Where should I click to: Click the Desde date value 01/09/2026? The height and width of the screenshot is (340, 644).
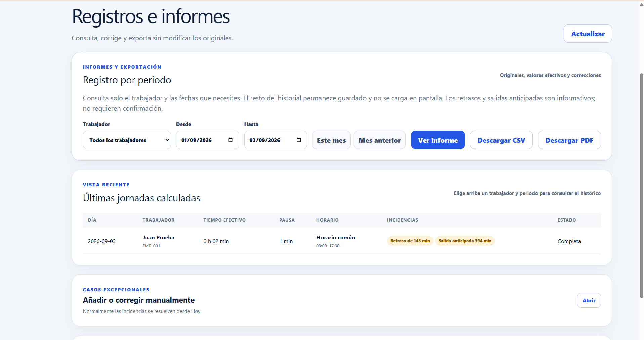tap(197, 140)
